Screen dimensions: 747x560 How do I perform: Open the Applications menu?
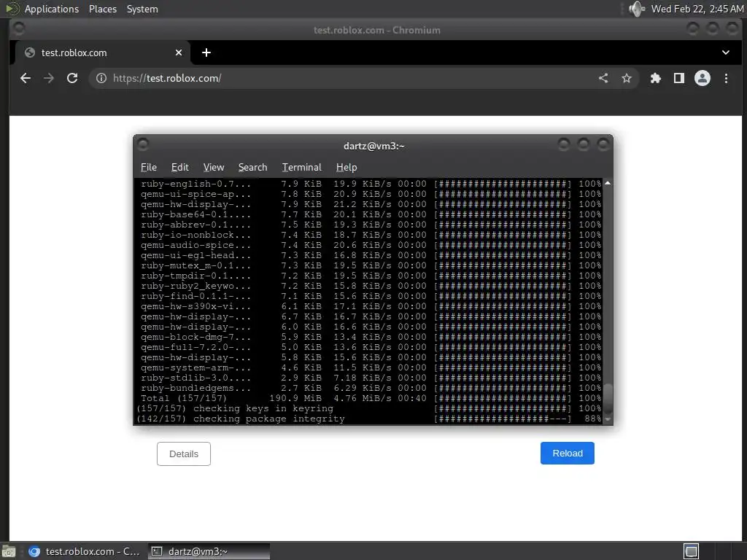[x=52, y=9]
